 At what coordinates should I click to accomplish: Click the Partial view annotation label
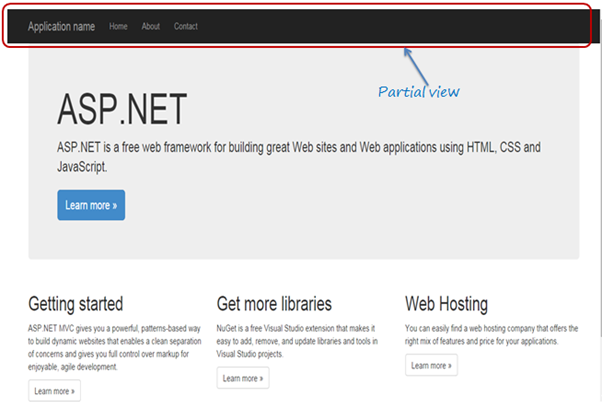coord(418,91)
